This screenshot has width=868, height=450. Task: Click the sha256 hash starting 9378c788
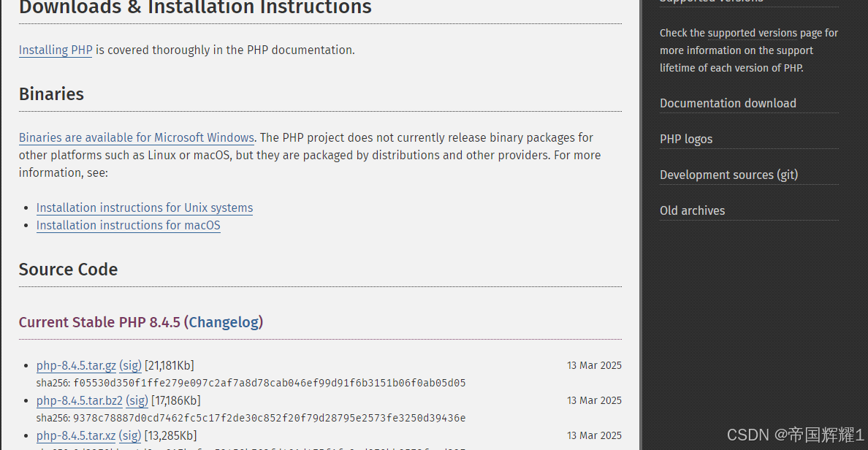(x=270, y=418)
